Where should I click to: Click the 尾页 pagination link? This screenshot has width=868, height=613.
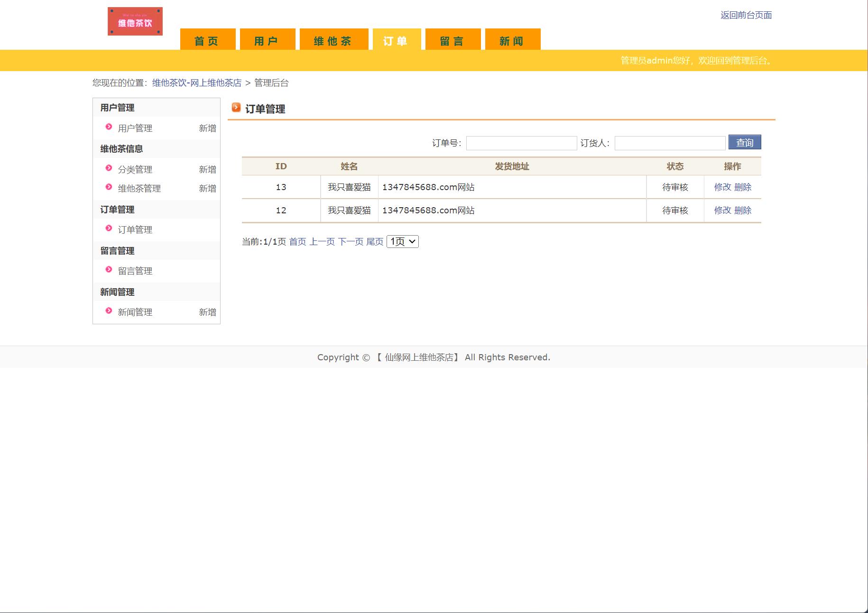(x=375, y=241)
